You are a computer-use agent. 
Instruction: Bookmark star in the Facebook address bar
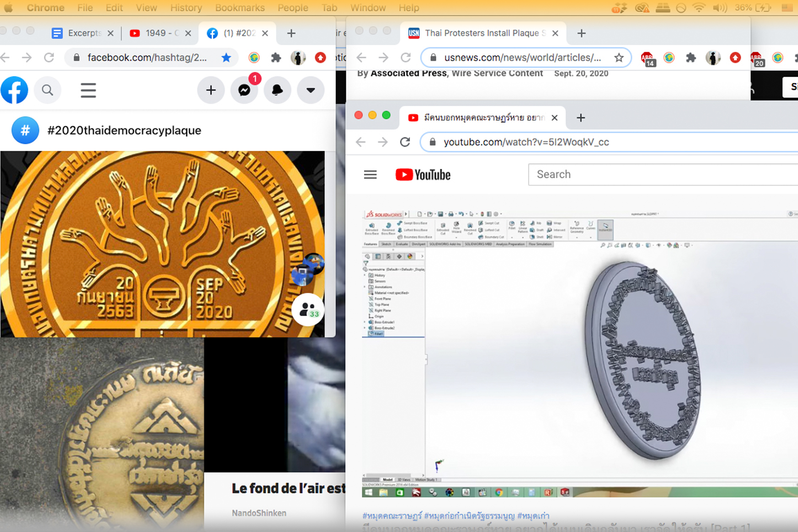pyautogui.click(x=226, y=58)
